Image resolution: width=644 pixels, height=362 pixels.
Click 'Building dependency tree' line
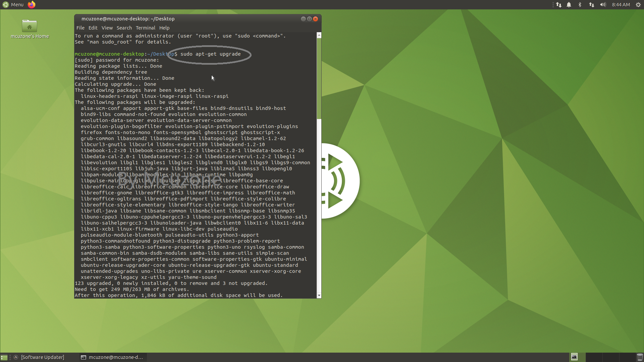[111, 72]
